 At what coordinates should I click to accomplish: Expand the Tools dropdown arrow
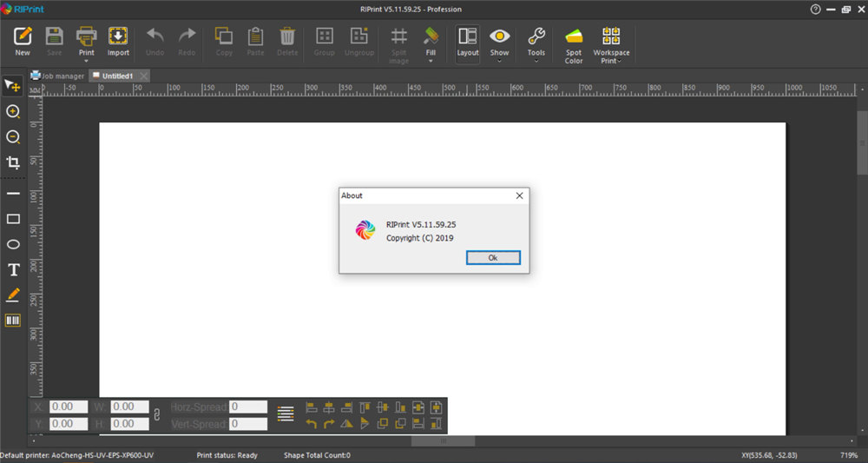pyautogui.click(x=536, y=62)
